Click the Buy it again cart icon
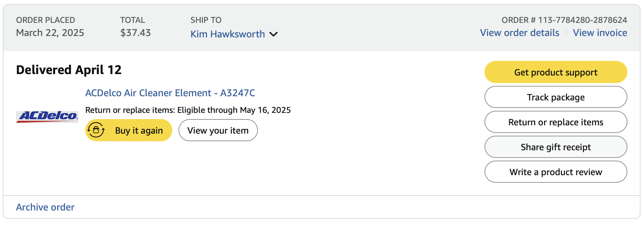 pyautogui.click(x=96, y=130)
